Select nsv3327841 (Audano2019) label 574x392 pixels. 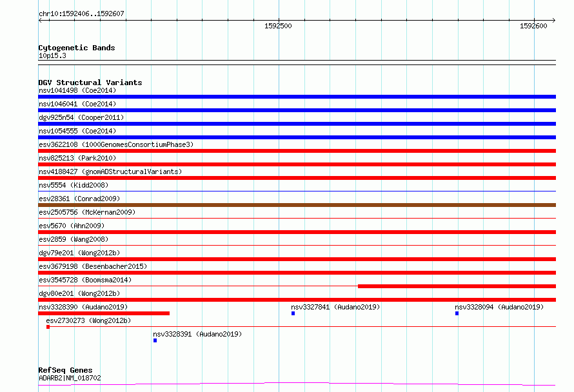pyautogui.click(x=335, y=307)
